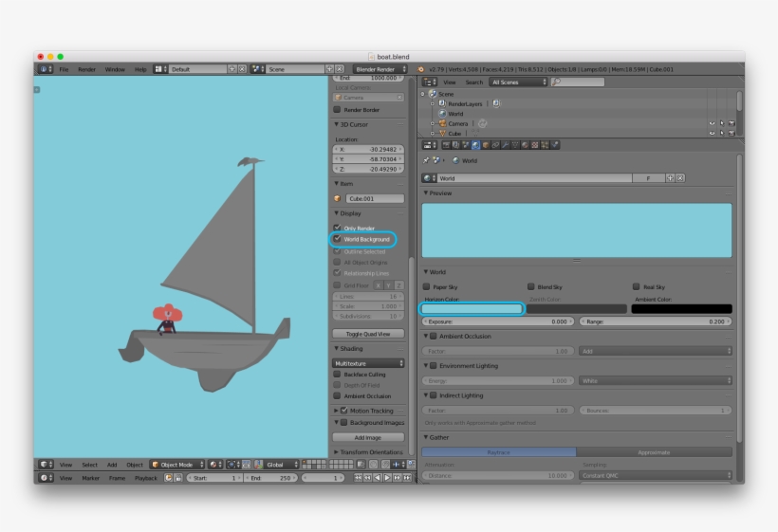778x532 pixels.
Task: Open the File menu
Action: click(x=64, y=69)
